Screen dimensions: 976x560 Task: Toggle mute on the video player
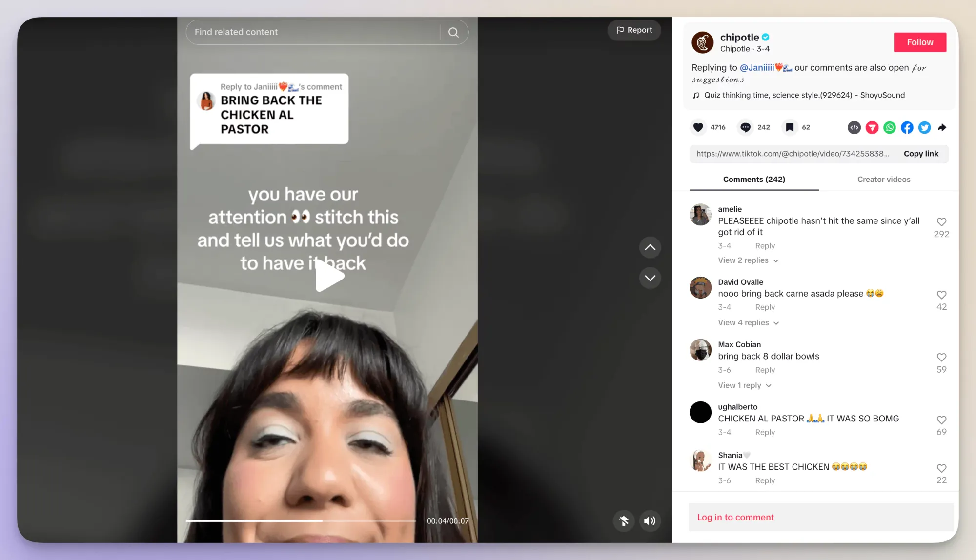pyautogui.click(x=649, y=520)
